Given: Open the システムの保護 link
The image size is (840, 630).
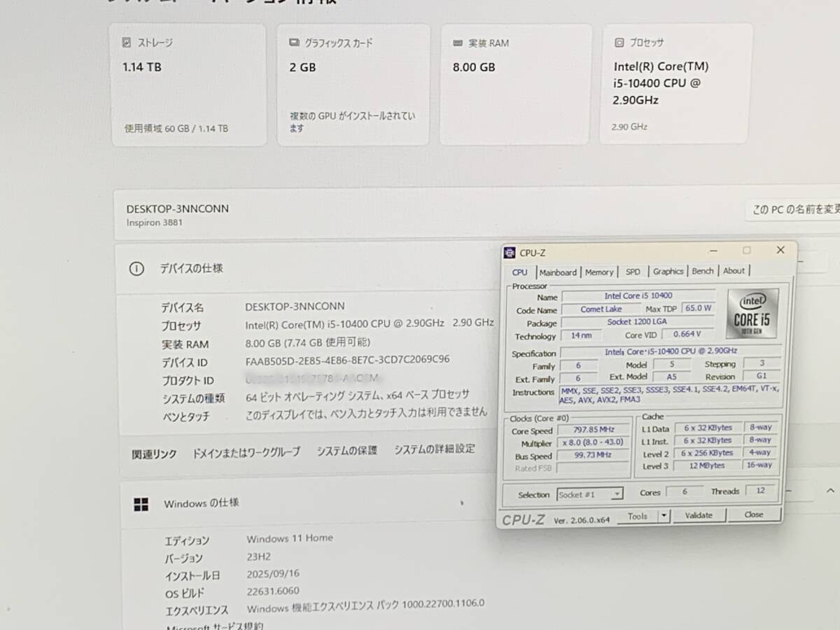Looking at the screenshot, I should 346,451.
